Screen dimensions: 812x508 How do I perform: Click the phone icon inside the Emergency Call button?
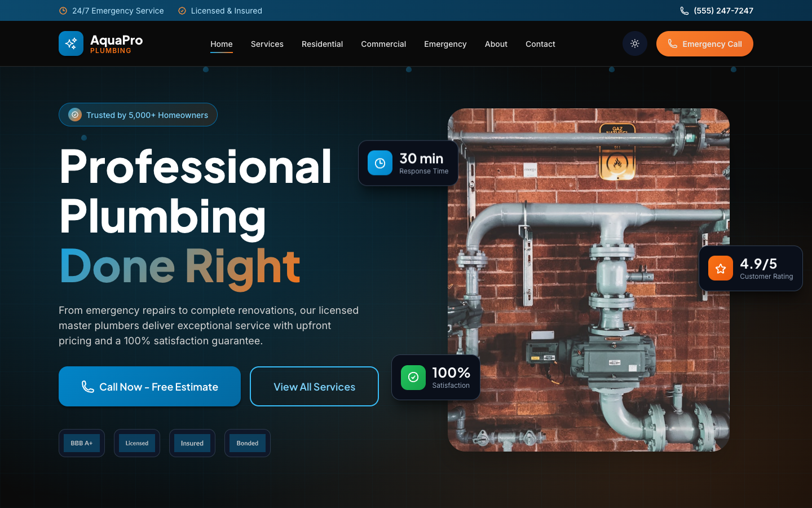672,43
